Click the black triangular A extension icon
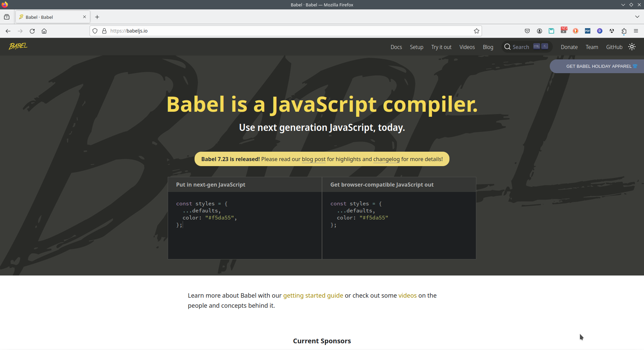The height and width of the screenshot is (350, 644). tap(612, 31)
